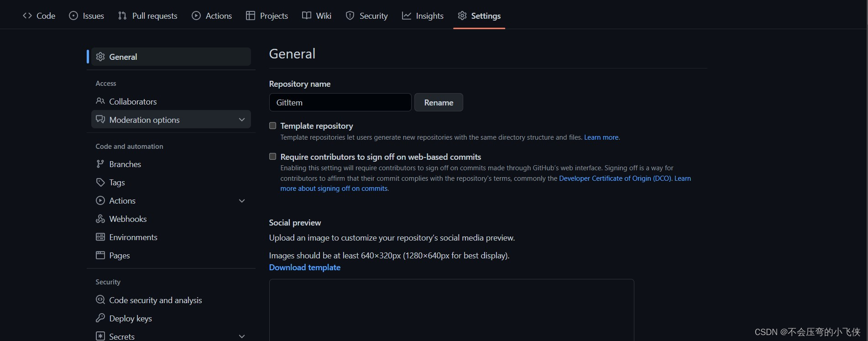Image resolution: width=868 pixels, height=341 pixels.
Task: Click the Repository name input field
Action: click(x=340, y=102)
